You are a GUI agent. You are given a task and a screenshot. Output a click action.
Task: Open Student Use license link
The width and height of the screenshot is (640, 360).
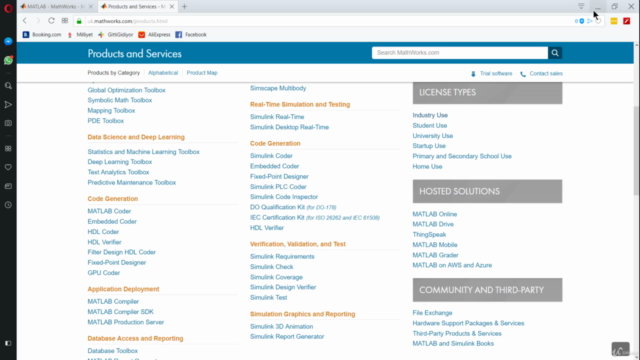tap(429, 125)
